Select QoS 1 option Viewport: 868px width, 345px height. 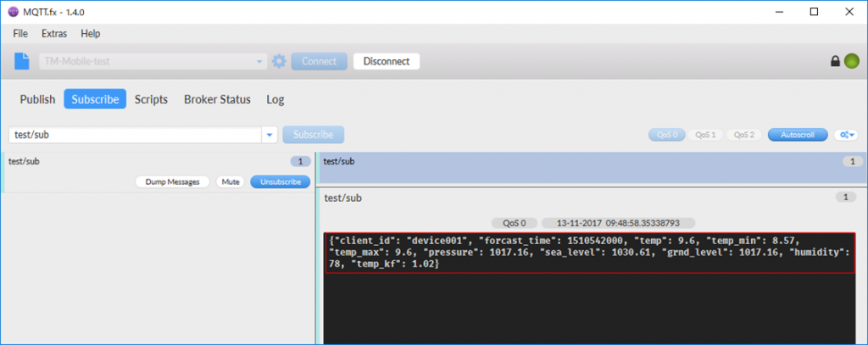[704, 135]
